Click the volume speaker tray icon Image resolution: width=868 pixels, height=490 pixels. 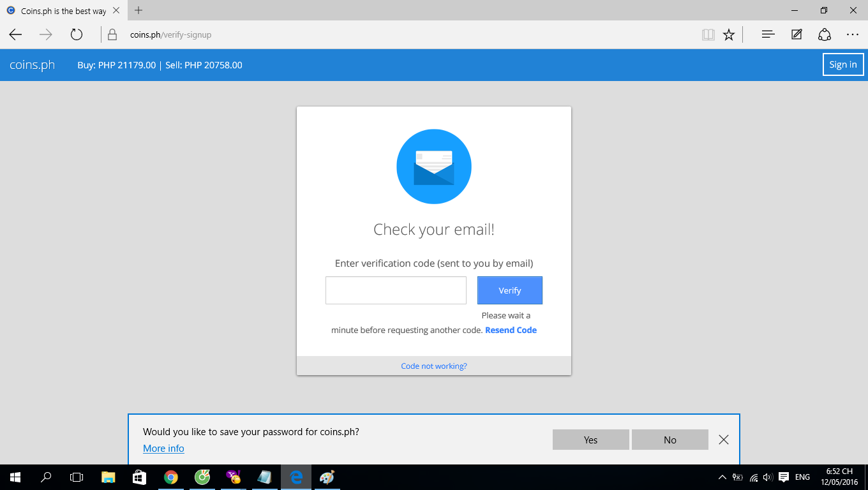tap(768, 477)
